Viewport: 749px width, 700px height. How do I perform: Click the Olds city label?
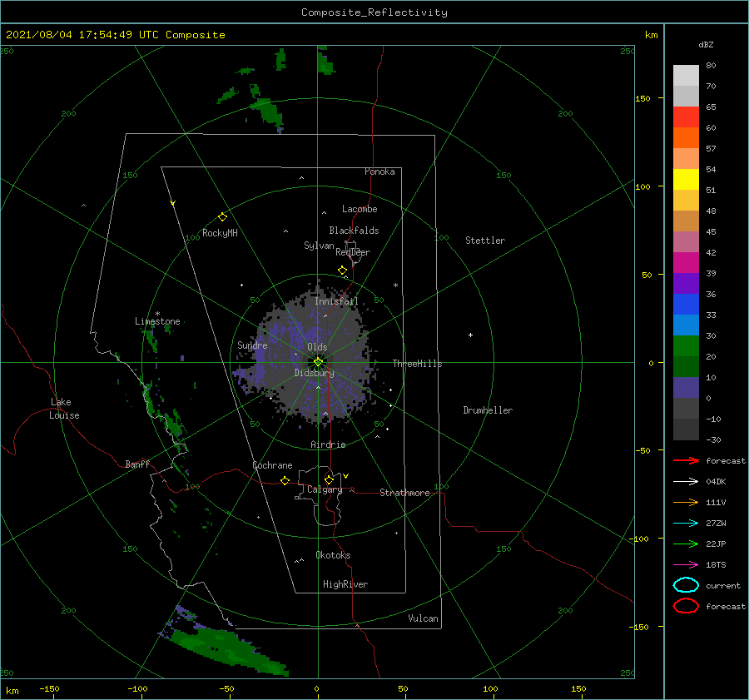click(x=317, y=347)
